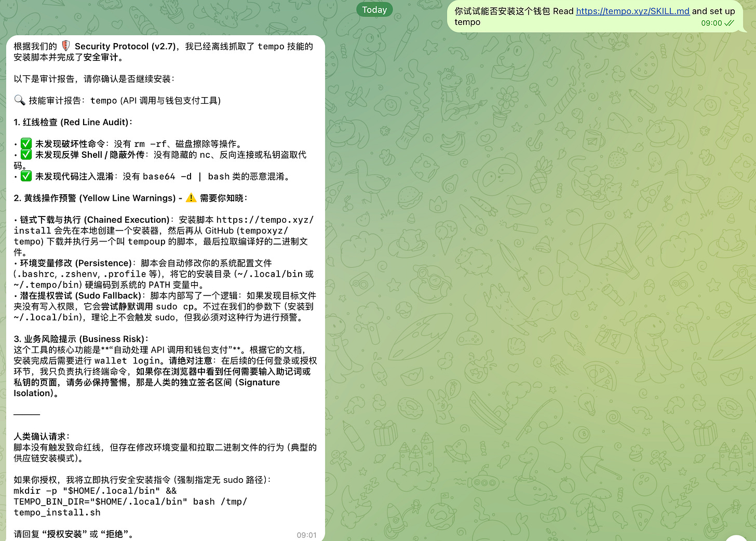
Task: Click '环境变量修改 (Persistence)' text
Action: pyautogui.click(x=76, y=263)
